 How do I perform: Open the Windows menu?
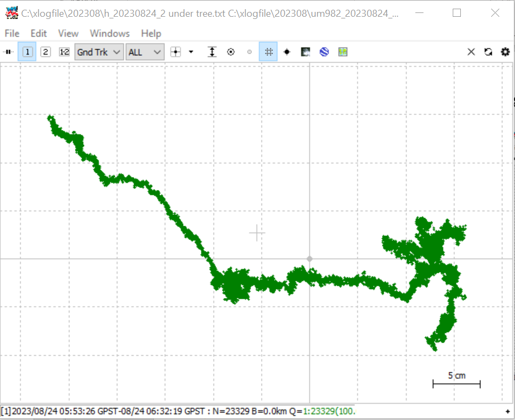pos(110,34)
